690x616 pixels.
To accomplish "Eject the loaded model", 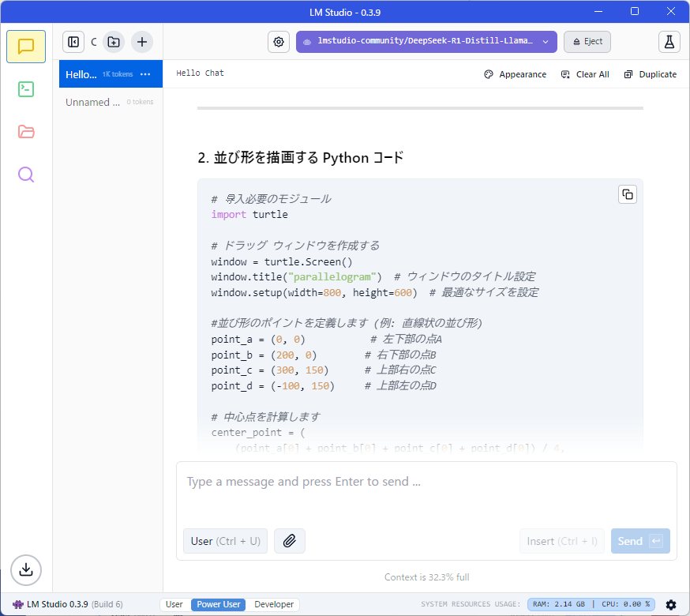I will (587, 42).
